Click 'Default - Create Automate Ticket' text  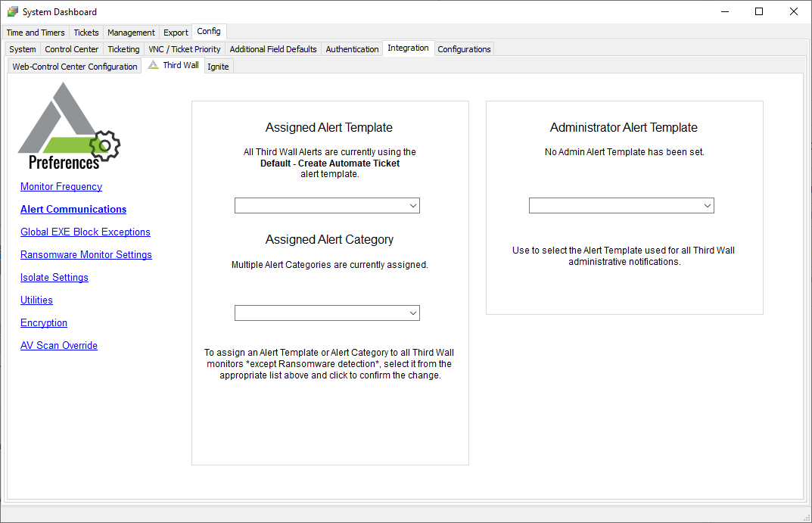[x=330, y=163]
